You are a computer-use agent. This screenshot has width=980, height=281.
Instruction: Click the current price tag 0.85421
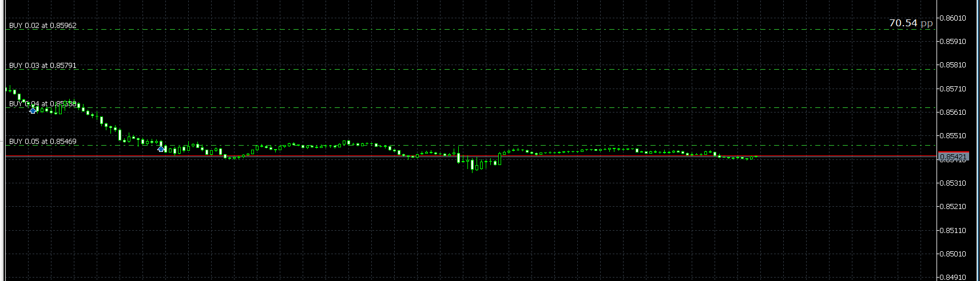coord(954,156)
